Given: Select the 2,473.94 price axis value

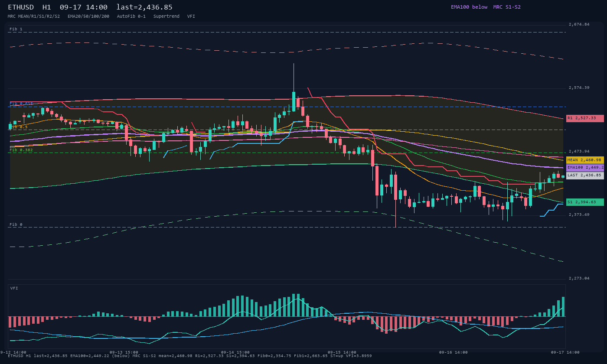Looking at the screenshot, I should point(579,151).
